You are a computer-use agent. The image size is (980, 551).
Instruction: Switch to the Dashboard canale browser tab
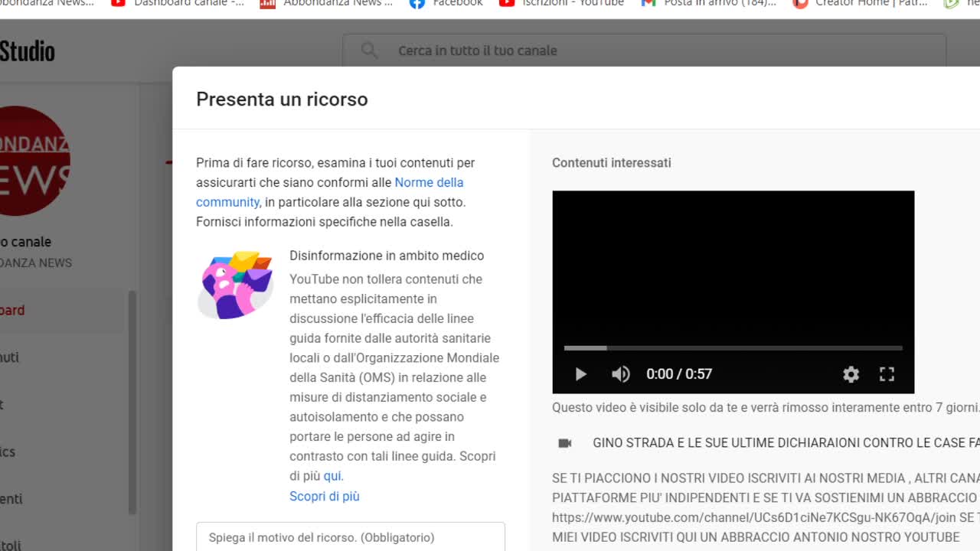178,3
